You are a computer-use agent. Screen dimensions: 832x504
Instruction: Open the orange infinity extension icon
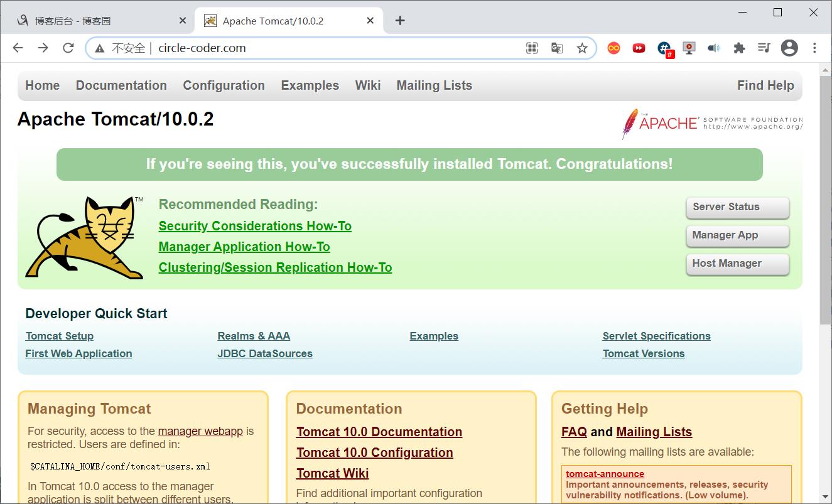613,48
